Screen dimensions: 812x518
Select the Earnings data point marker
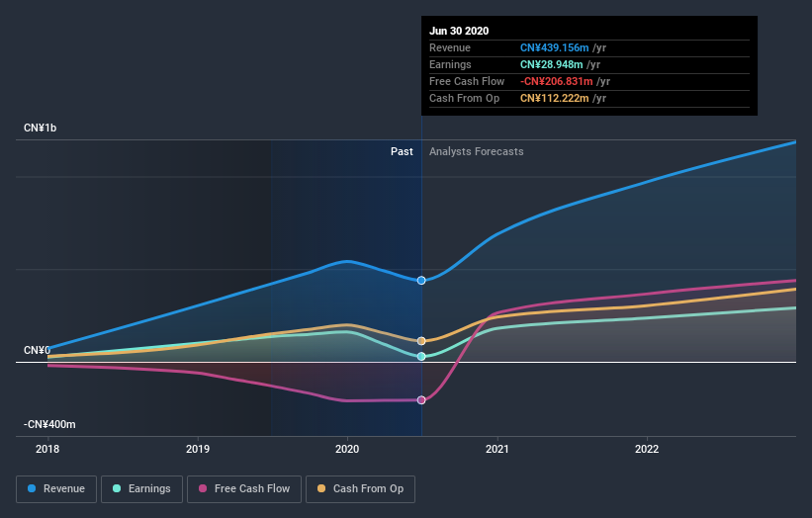421,356
